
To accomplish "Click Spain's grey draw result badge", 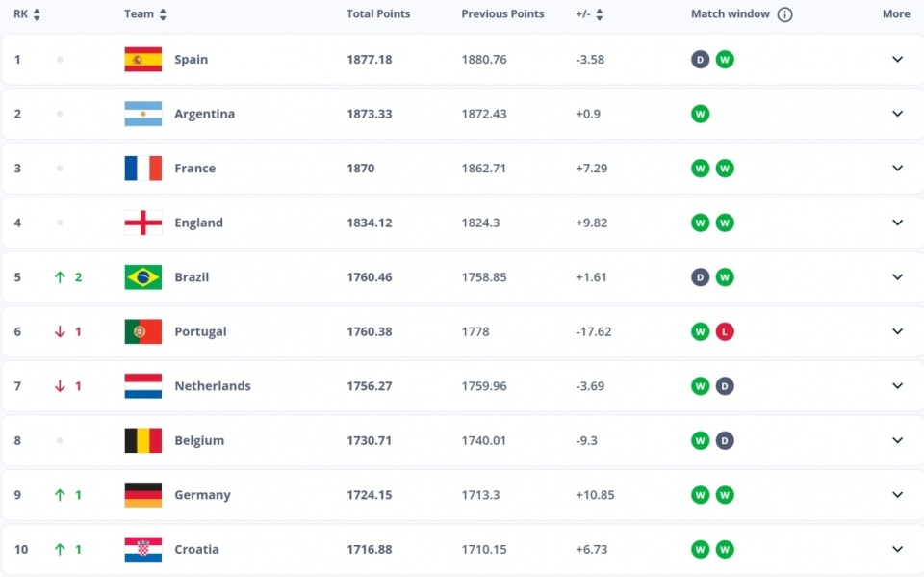I will point(700,60).
